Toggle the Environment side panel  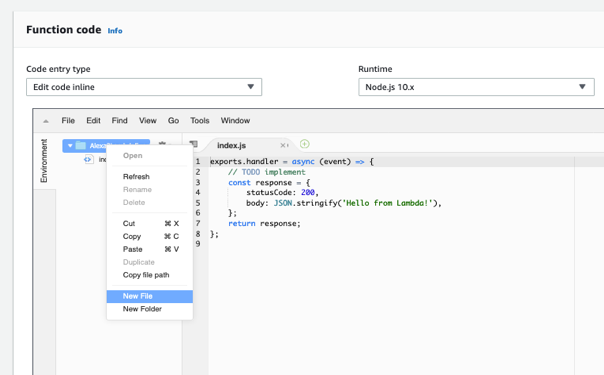click(x=44, y=161)
